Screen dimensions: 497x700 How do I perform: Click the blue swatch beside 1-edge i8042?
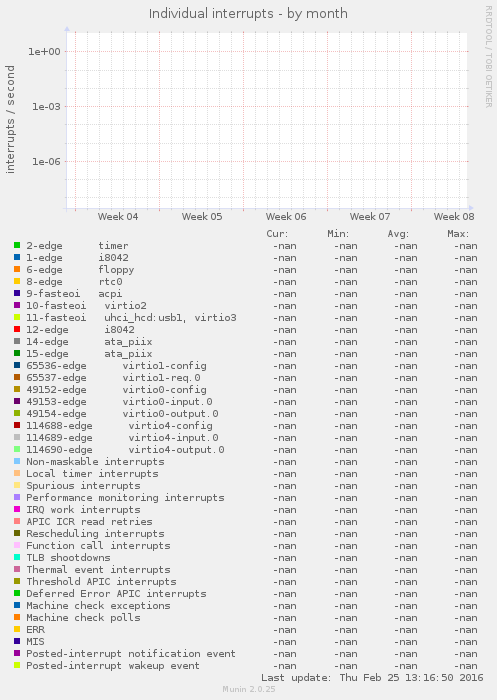17,257
